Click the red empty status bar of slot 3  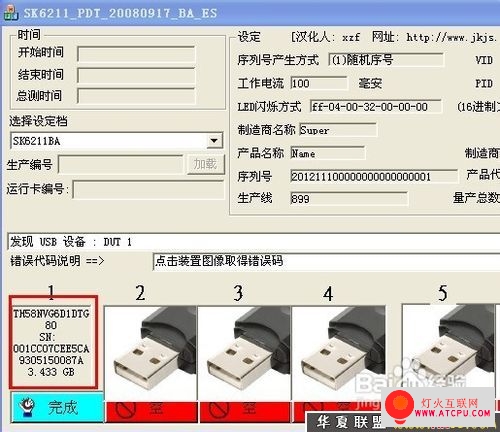click(245, 412)
